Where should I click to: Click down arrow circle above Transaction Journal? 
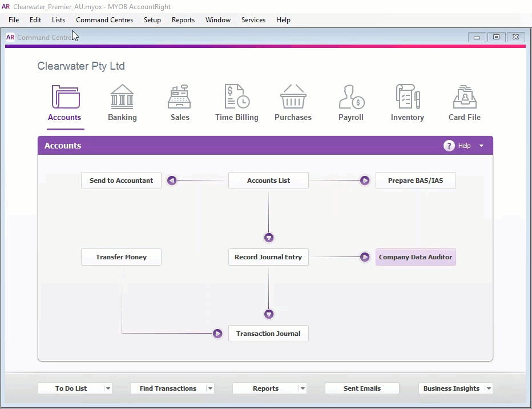coord(269,314)
